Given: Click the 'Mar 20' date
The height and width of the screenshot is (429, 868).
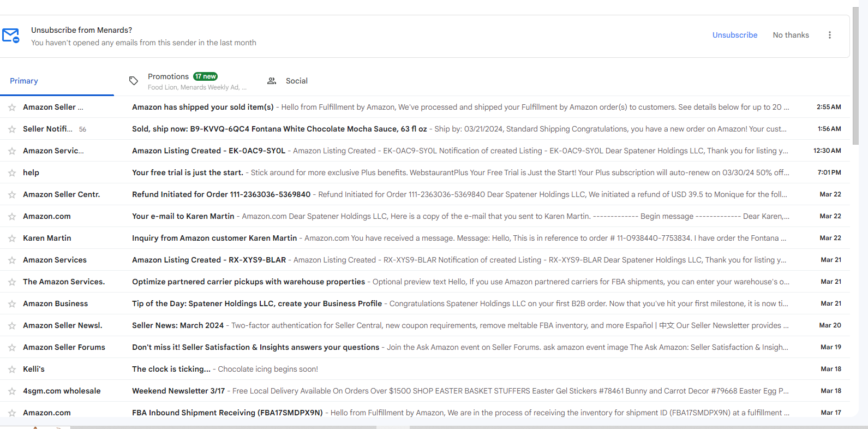Looking at the screenshot, I should [830, 325].
